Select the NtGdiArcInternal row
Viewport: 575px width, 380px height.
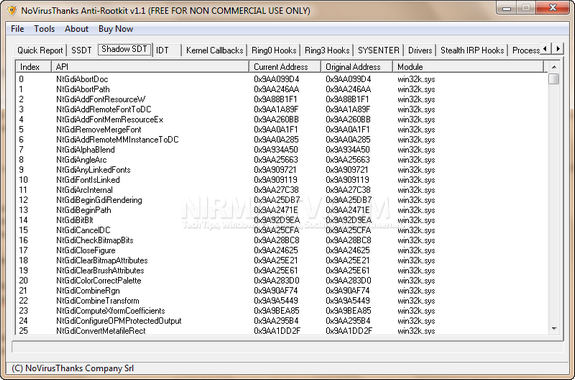281,190
